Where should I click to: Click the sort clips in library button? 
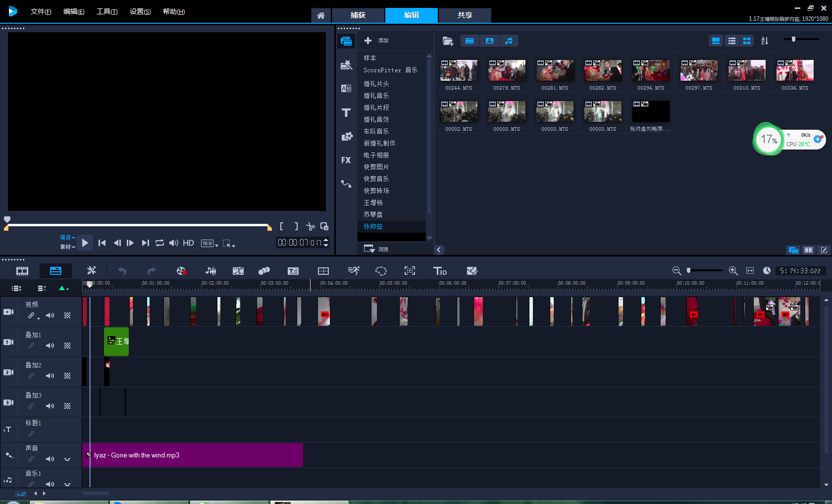[765, 41]
